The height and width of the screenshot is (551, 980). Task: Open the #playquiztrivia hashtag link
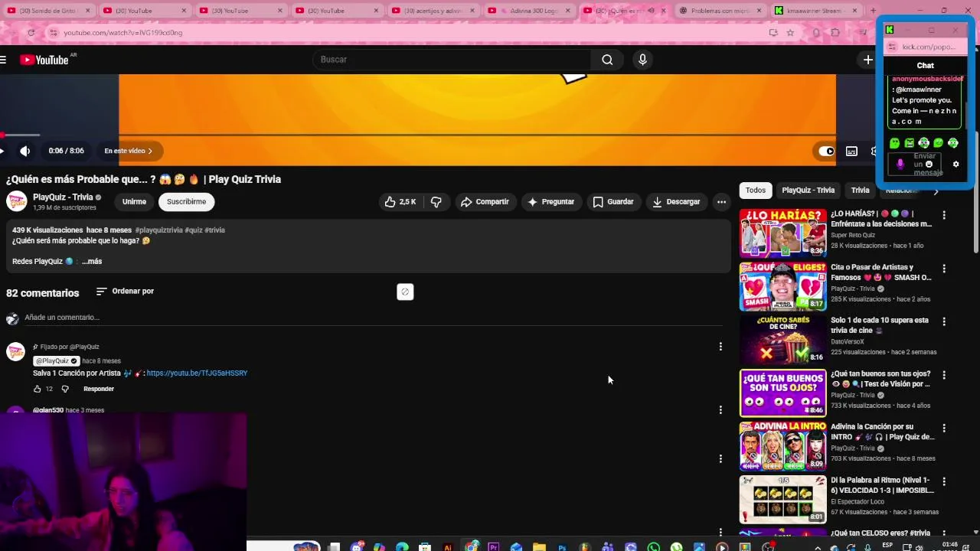coord(158,230)
